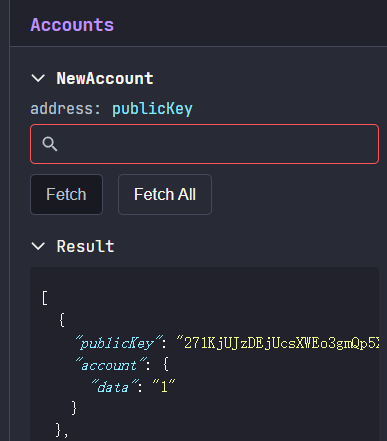
Task: Collapse the NewAccount section chevron
Action: [x=38, y=78]
